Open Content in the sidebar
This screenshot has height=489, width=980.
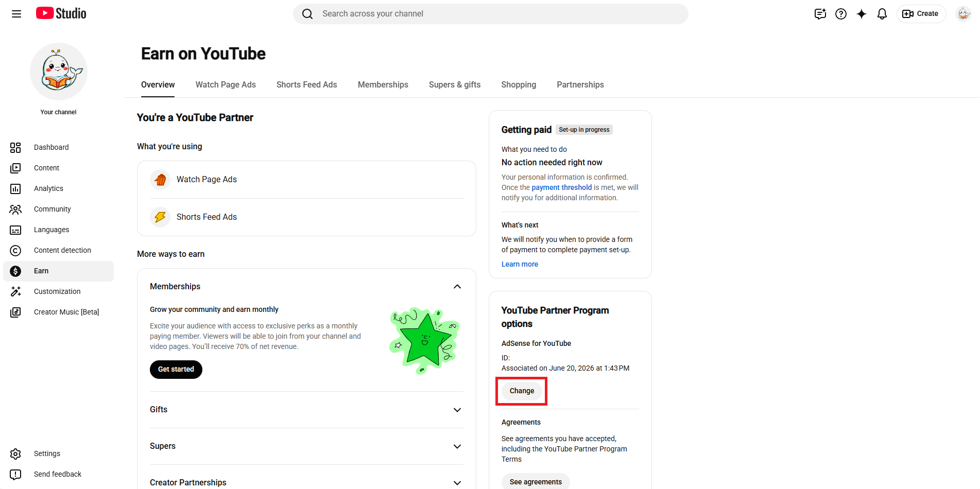coord(59,168)
